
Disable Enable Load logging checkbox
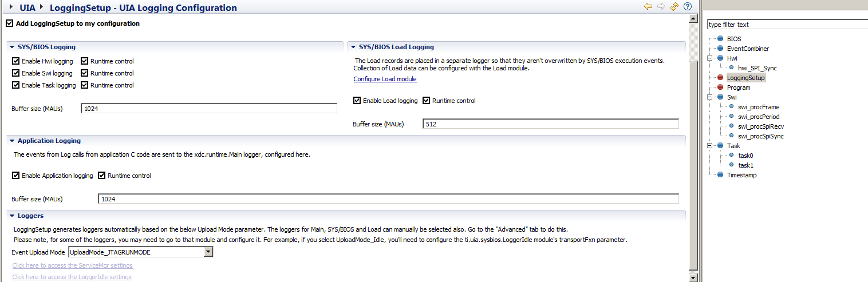(x=357, y=100)
